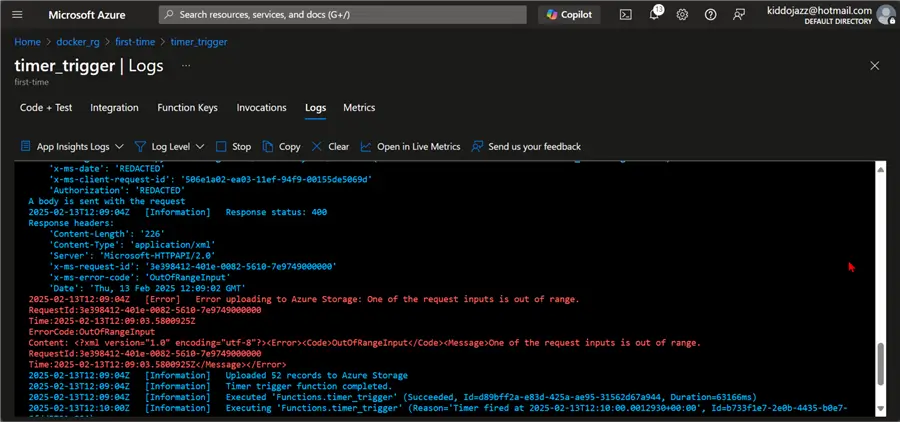Open the notifications bell
The height and width of the screenshot is (422, 900).
[x=654, y=14]
